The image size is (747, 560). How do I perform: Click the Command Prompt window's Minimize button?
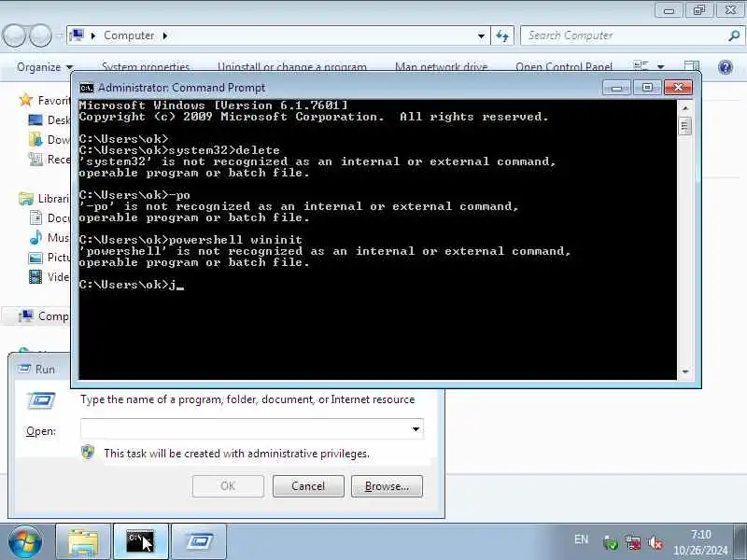pos(616,88)
